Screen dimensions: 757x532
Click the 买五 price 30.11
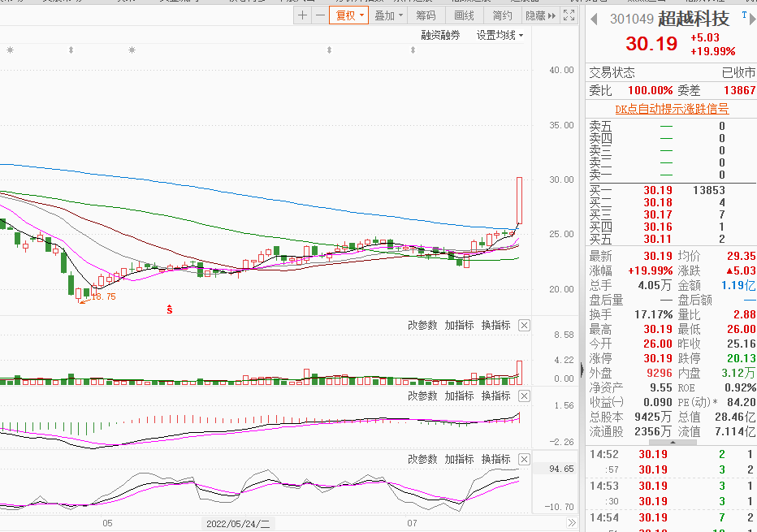pyautogui.click(x=658, y=239)
